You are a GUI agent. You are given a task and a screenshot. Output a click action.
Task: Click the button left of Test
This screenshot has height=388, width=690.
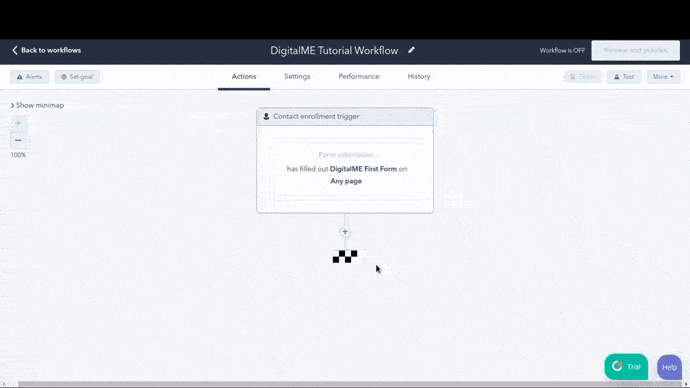coord(583,77)
